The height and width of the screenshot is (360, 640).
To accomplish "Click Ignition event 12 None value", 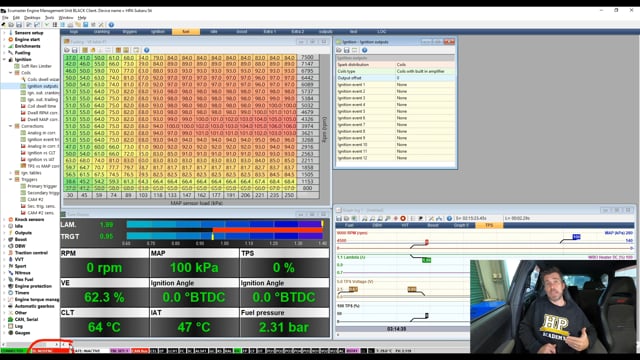I will (424, 158).
